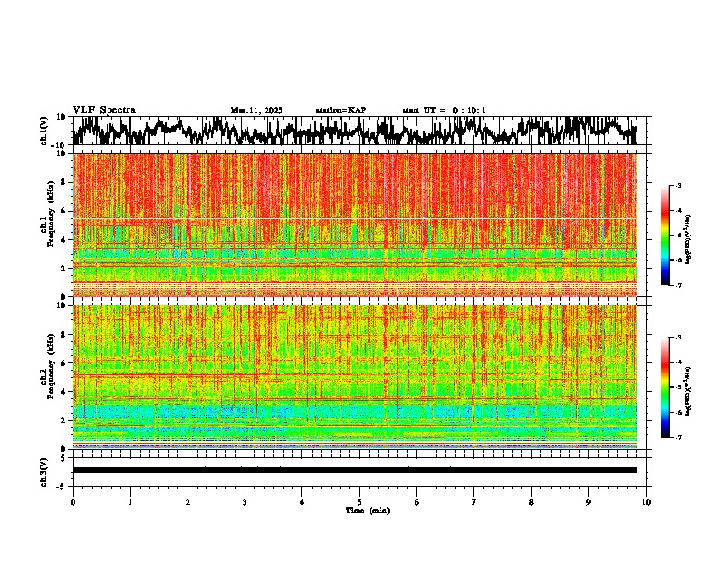This screenshot has height=563, width=728.
Task: Click the "-7" label on the ch.2 color scale
Action: click(677, 437)
